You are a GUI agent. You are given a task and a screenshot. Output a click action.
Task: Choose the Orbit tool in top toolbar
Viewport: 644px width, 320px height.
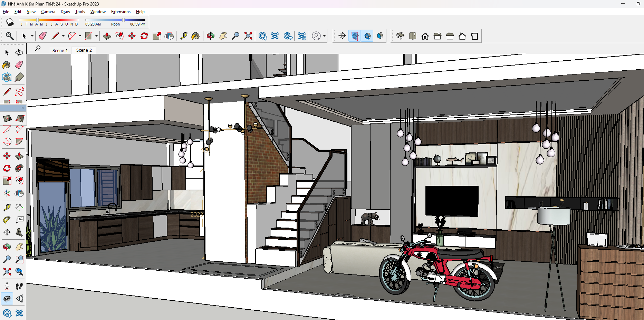click(211, 36)
